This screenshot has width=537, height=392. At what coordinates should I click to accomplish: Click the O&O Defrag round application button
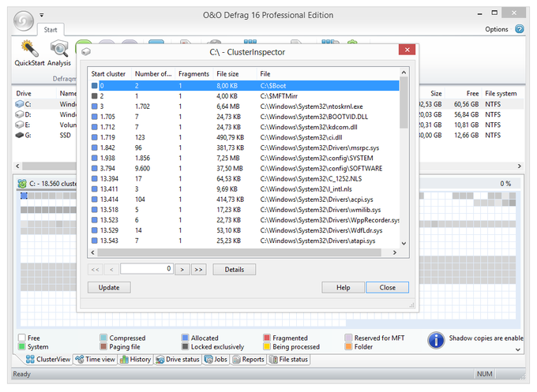pos(23,21)
